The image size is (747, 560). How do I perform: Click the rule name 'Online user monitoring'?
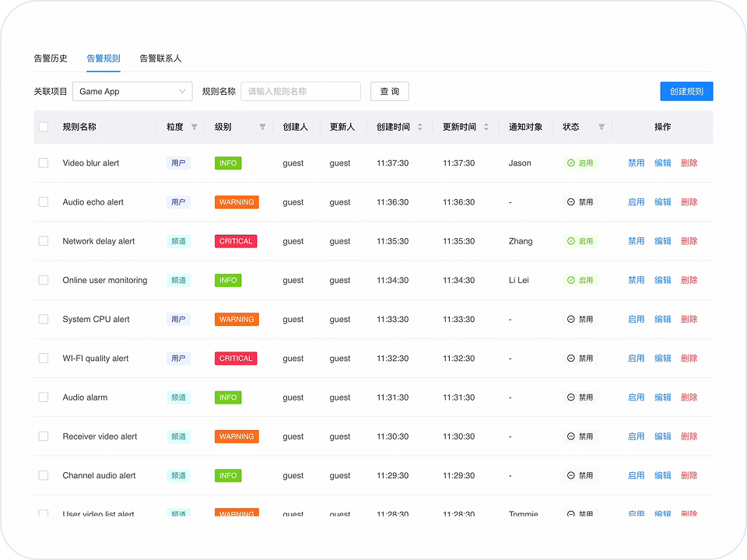click(x=105, y=280)
